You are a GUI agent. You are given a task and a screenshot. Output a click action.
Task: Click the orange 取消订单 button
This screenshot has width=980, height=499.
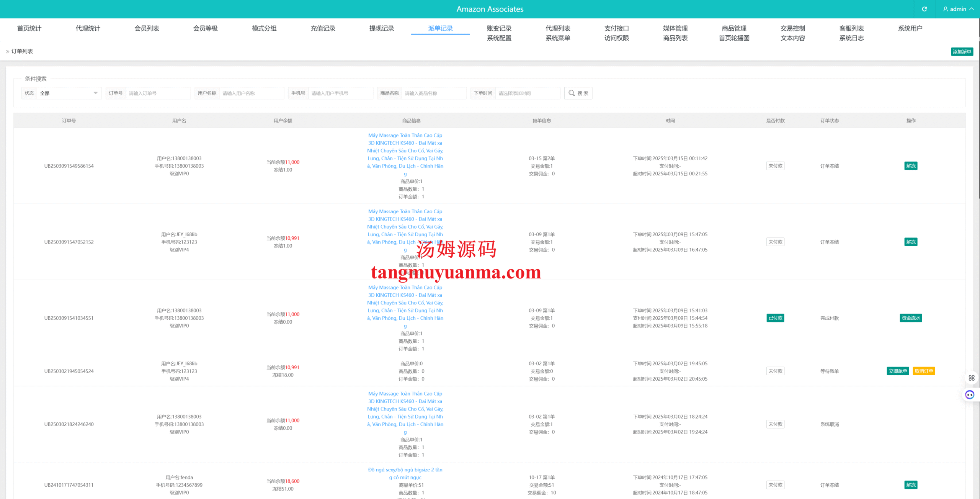[x=924, y=371]
